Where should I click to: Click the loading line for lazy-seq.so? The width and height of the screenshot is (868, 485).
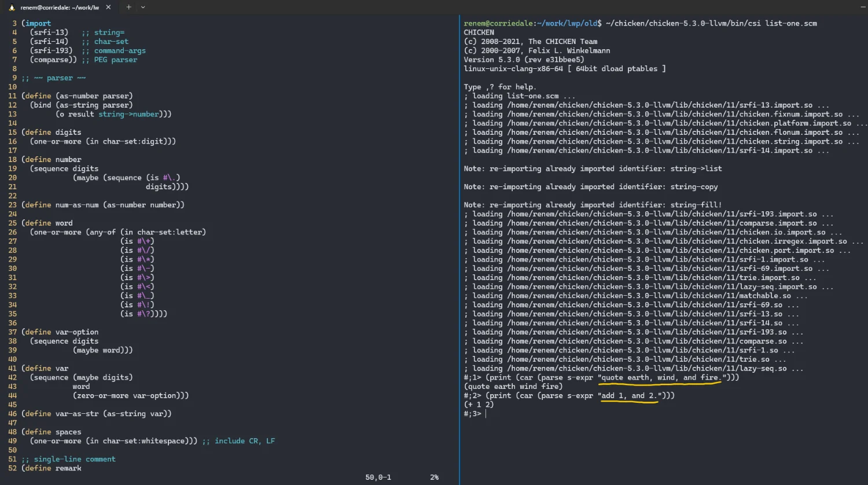tap(634, 369)
